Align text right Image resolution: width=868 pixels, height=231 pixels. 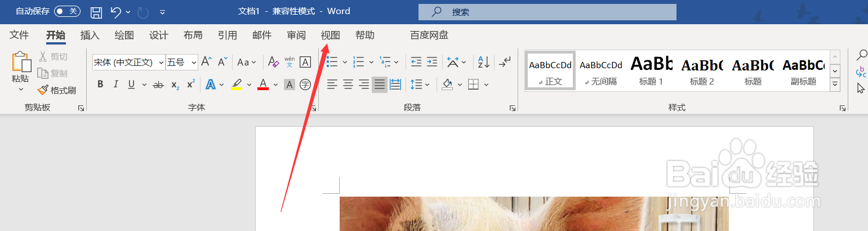point(364,85)
